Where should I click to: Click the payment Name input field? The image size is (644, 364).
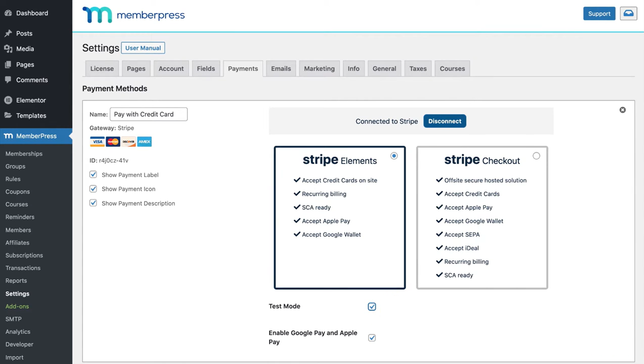148,114
